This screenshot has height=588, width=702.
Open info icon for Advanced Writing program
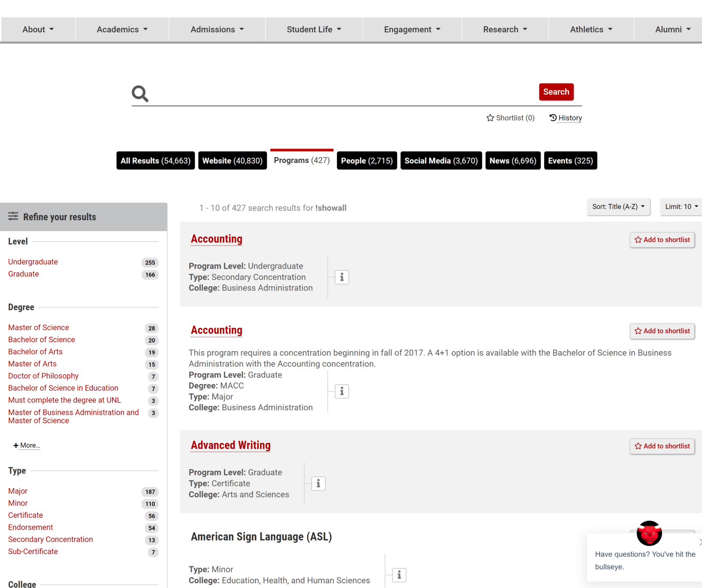[318, 483]
